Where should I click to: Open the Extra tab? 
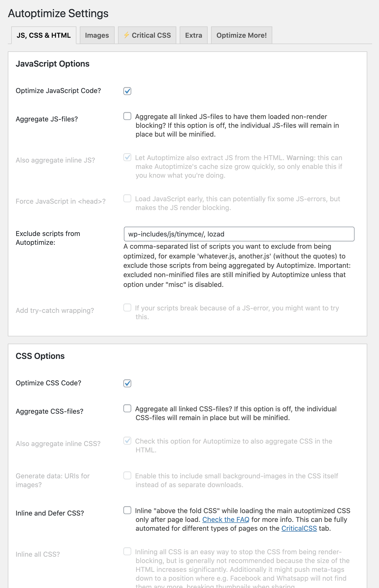pos(193,35)
